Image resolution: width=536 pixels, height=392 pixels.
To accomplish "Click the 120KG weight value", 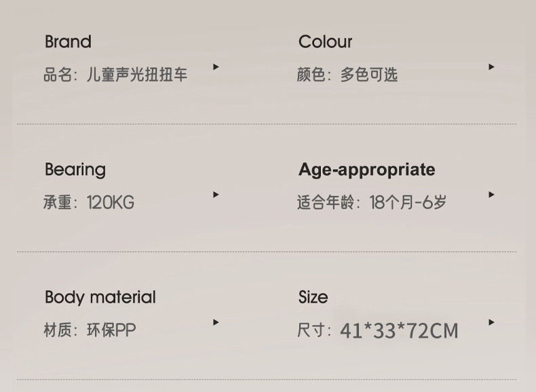I will tap(111, 202).
